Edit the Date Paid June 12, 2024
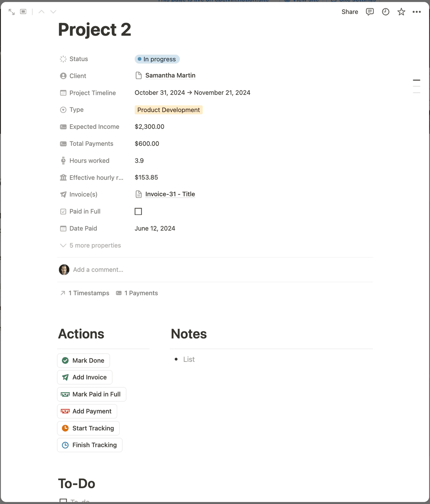 [x=155, y=229]
